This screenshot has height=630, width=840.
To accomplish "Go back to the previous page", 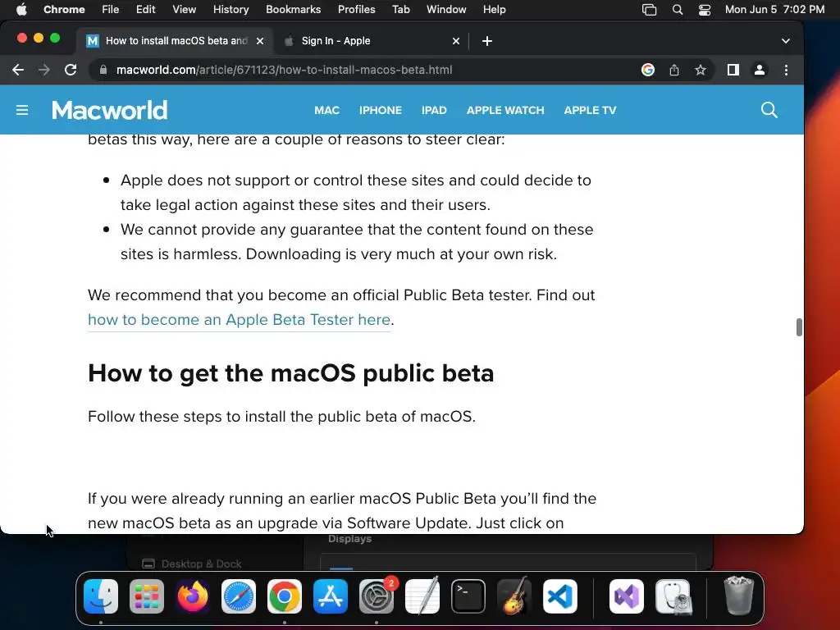I will 18,70.
